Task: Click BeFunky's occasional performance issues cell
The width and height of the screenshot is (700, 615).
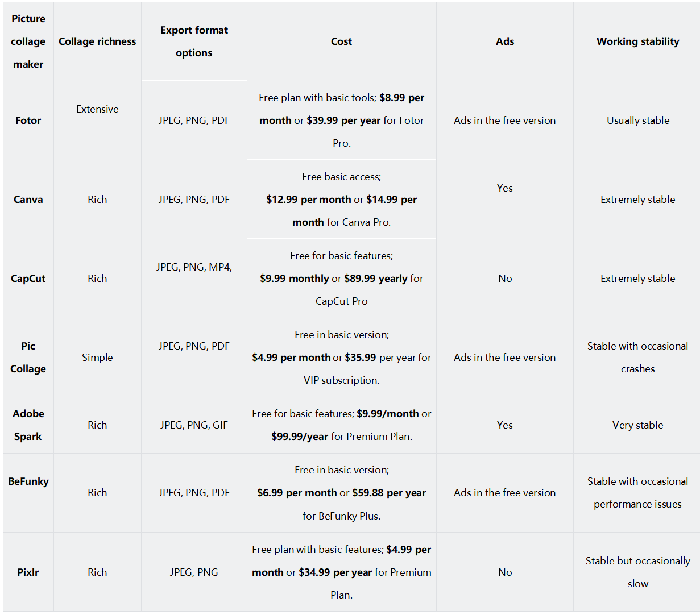Action: point(637,493)
